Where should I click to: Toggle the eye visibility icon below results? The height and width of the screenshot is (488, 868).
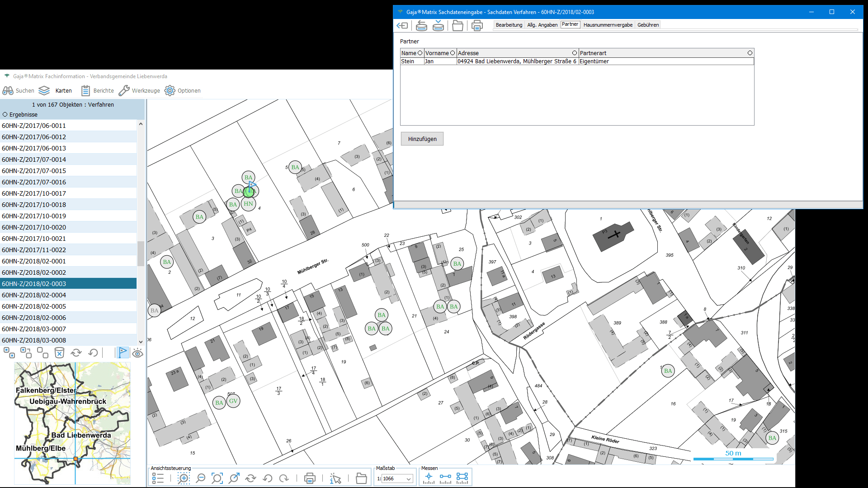[x=137, y=353]
